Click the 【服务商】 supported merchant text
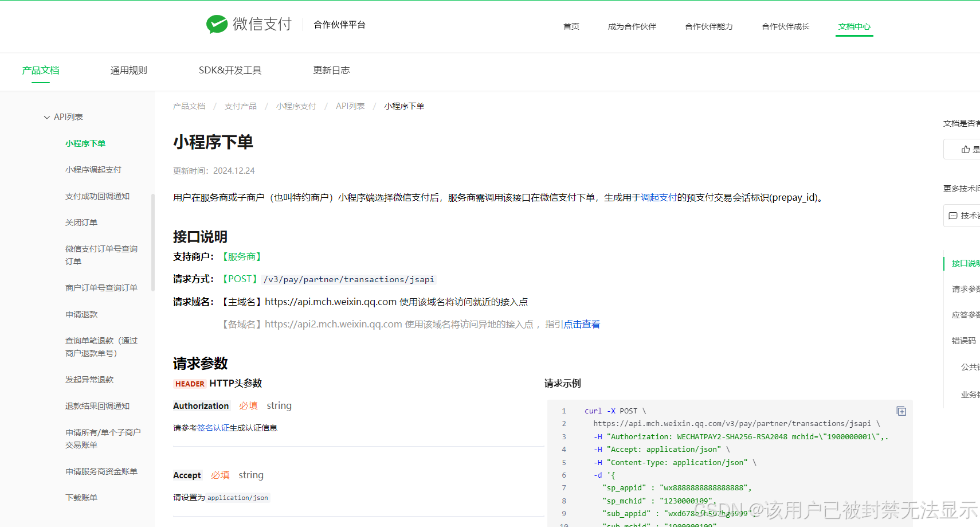 [242, 256]
